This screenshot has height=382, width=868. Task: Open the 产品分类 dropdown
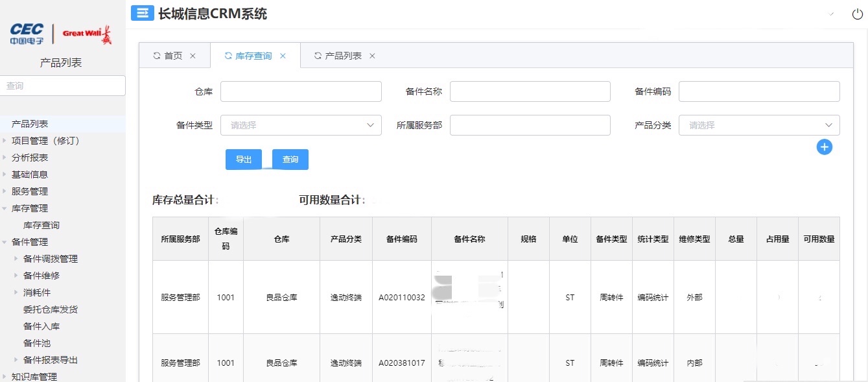pos(758,125)
